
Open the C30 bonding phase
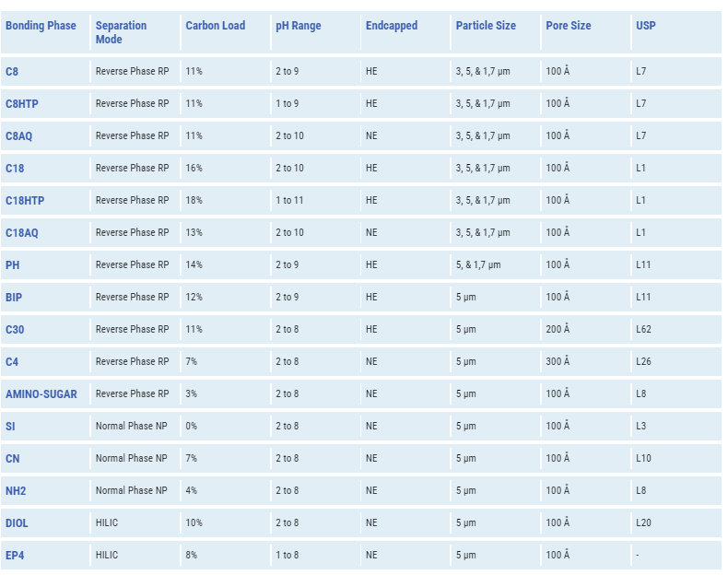[x=15, y=330]
